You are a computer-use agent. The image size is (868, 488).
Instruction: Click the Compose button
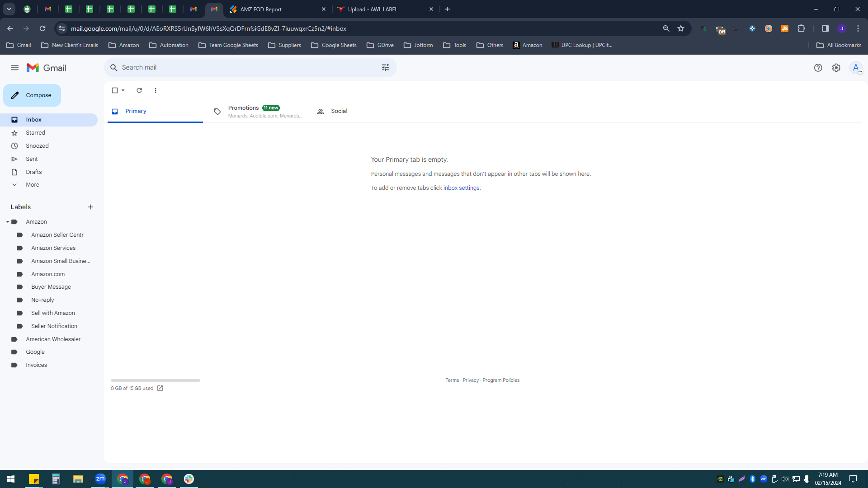32,95
